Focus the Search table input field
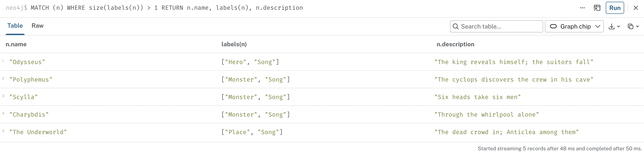644x154 pixels. pos(496,26)
